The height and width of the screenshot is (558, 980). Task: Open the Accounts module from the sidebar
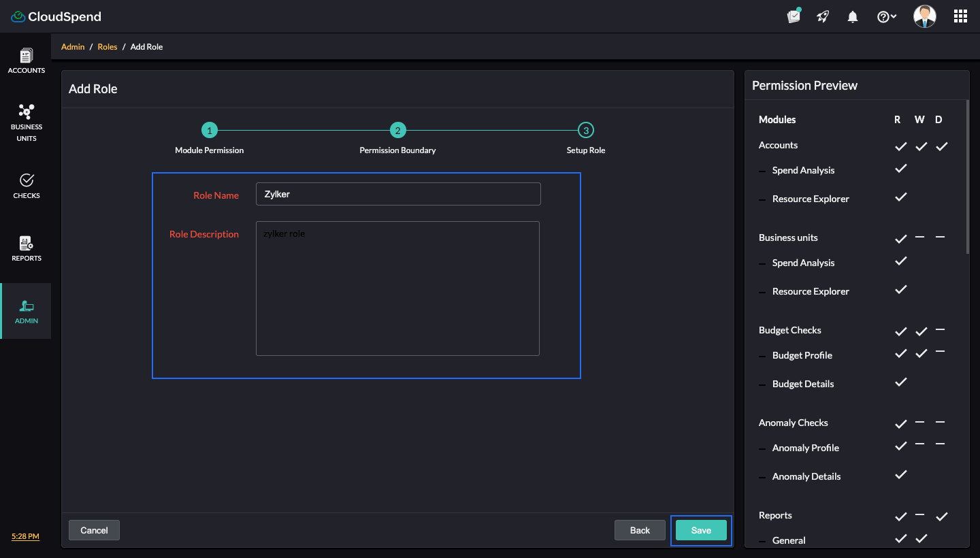pos(27,60)
